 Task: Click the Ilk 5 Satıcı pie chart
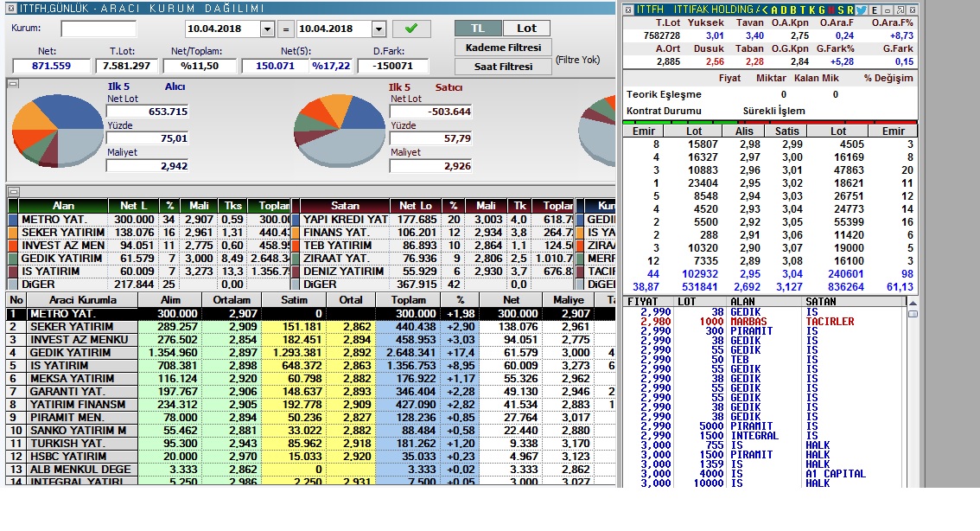[x=340, y=130]
